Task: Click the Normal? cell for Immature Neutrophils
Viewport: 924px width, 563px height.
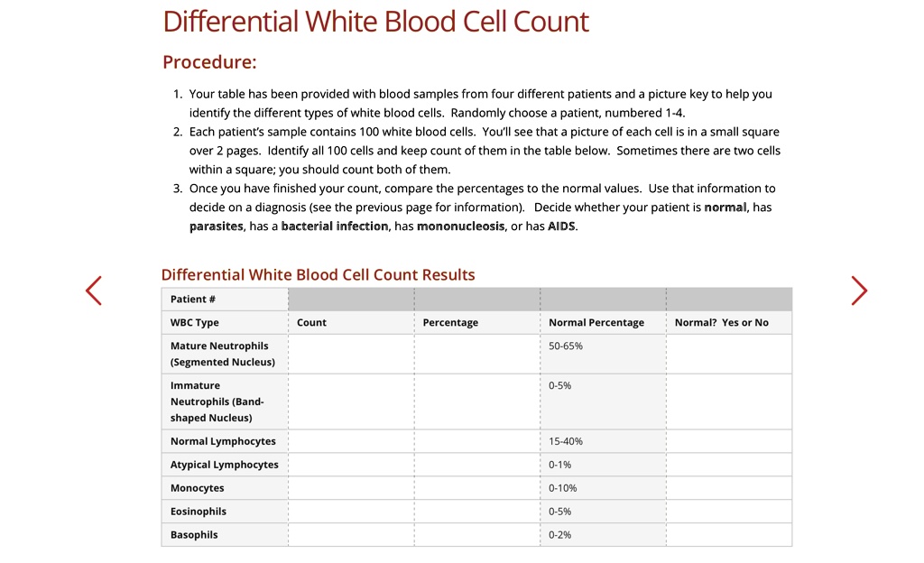Action: tap(728, 401)
